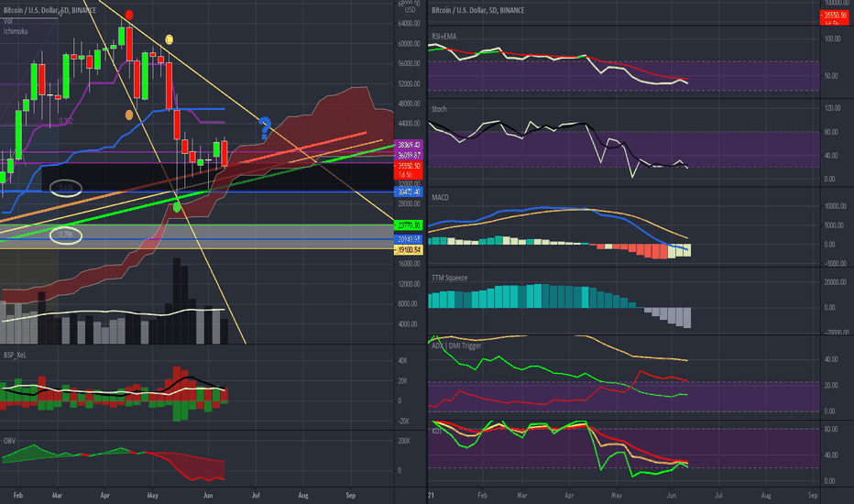
Task: Click the circled 0.786 Fibonacci label
Action: point(66,235)
